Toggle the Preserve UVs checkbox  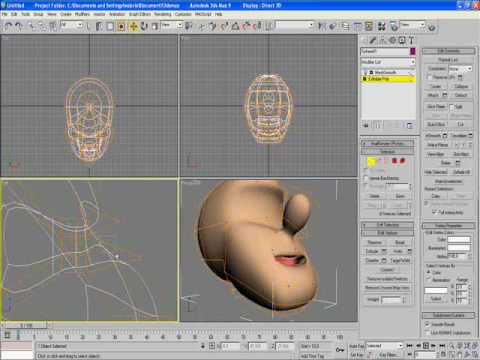pyautogui.click(x=430, y=77)
